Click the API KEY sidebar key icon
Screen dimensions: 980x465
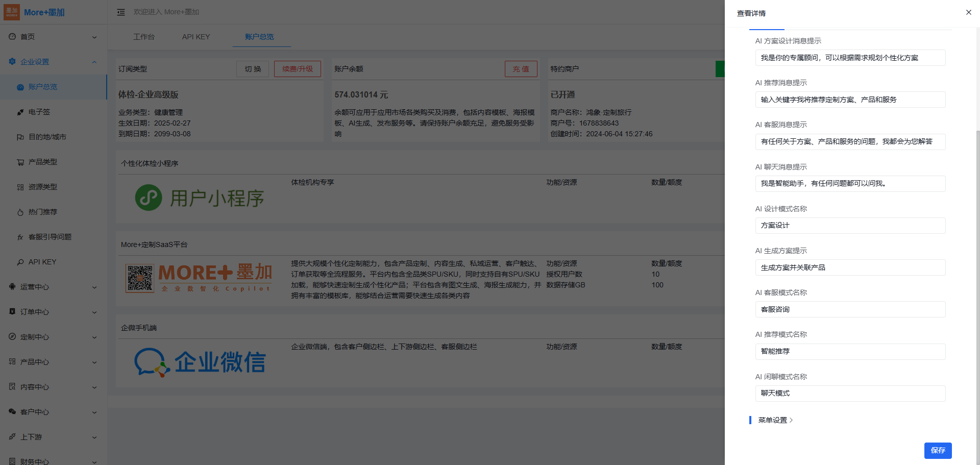[20, 262]
